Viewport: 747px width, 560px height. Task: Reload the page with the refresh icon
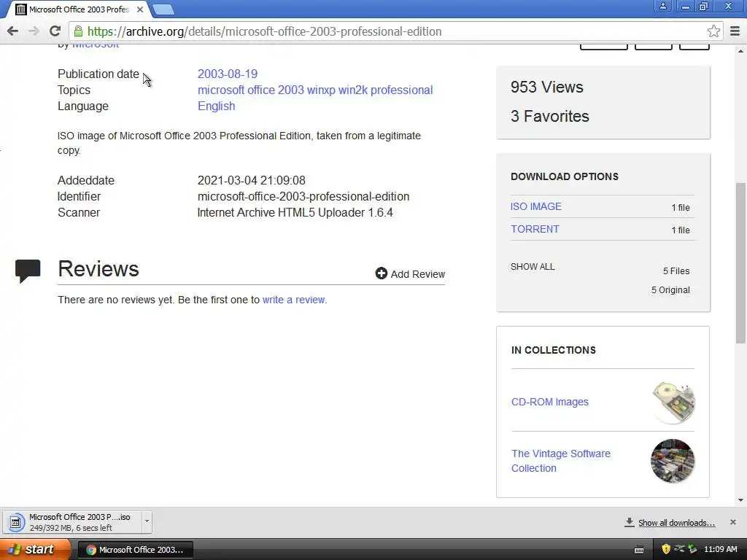55,31
